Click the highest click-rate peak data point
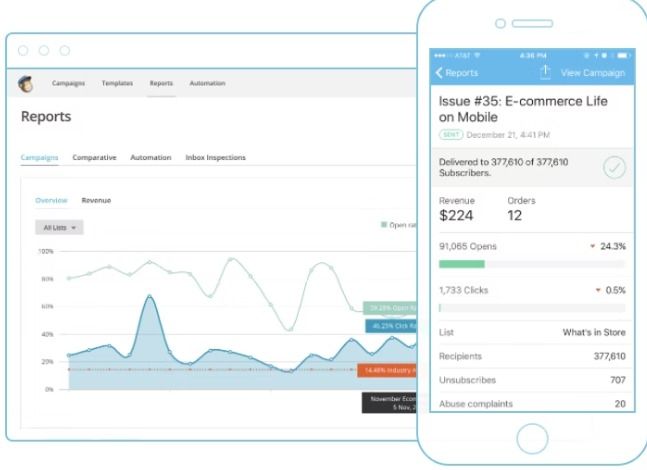This screenshot has width=647, height=470. coord(150,296)
